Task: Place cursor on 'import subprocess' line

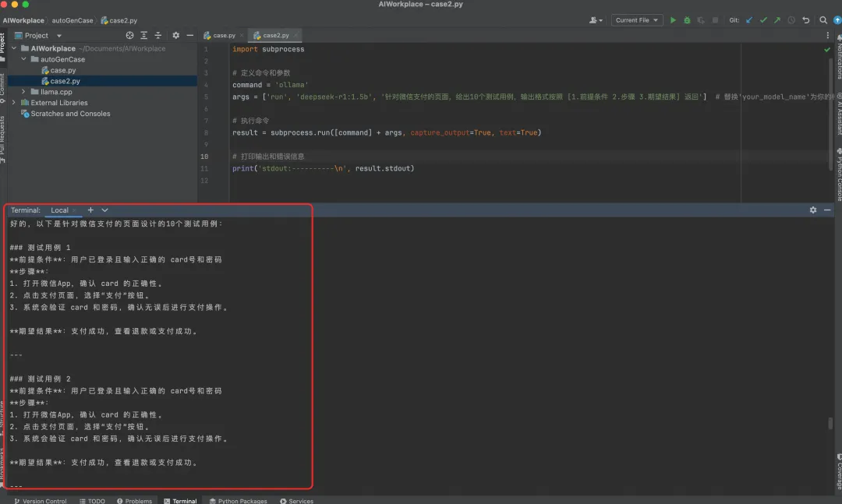Action: [268, 49]
